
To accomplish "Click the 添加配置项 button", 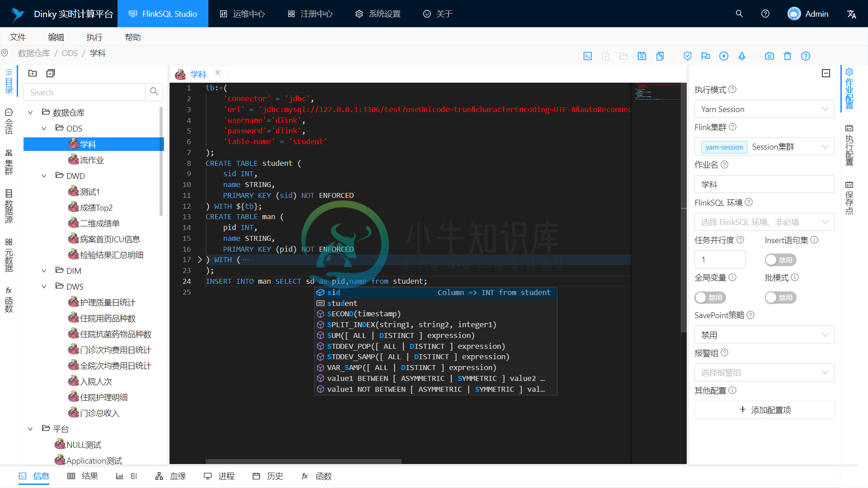I will point(765,410).
